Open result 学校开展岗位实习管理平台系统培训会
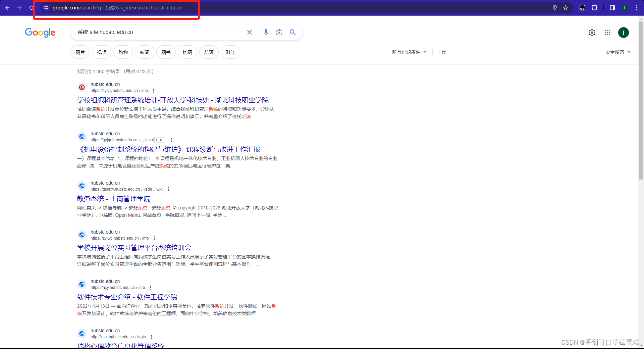The width and height of the screenshot is (644, 349). tap(134, 248)
